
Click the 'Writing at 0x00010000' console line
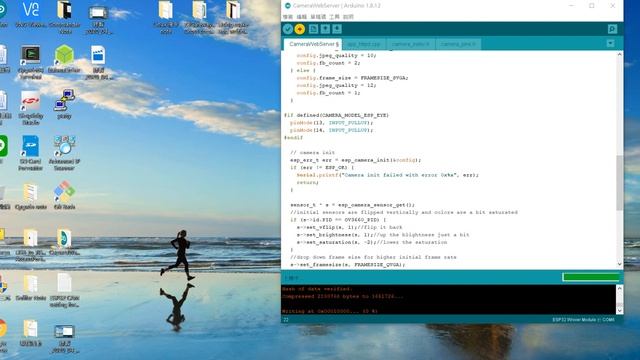coord(330,311)
